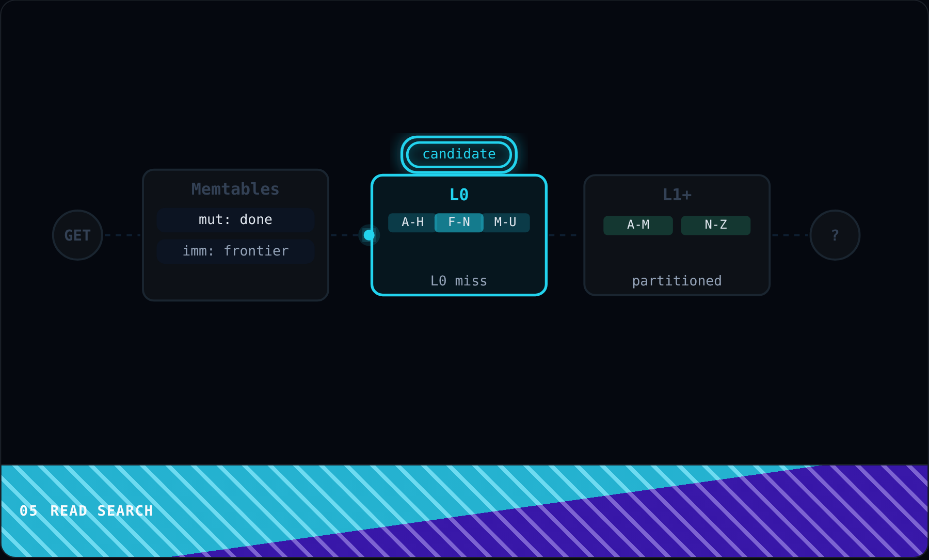The height and width of the screenshot is (560, 929).
Task: Select the cyan dot connector on L0
Action: click(x=369, y=235)
